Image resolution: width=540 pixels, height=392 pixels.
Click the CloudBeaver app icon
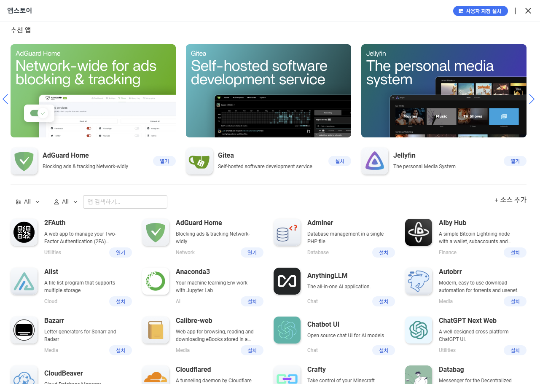click(x=24, y=375)
